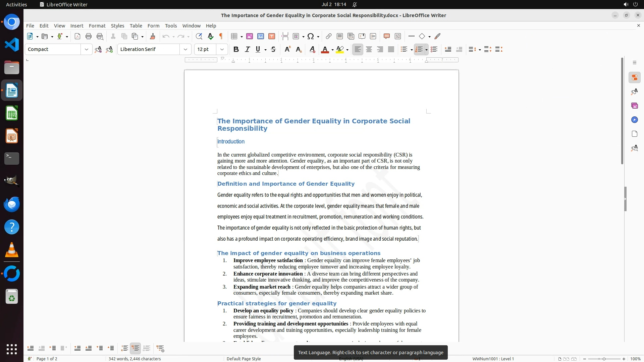Click the Clone Formatting paintbrush icon
The width and height of the screenshot is (644, 362).
click(x=153, y=37)
